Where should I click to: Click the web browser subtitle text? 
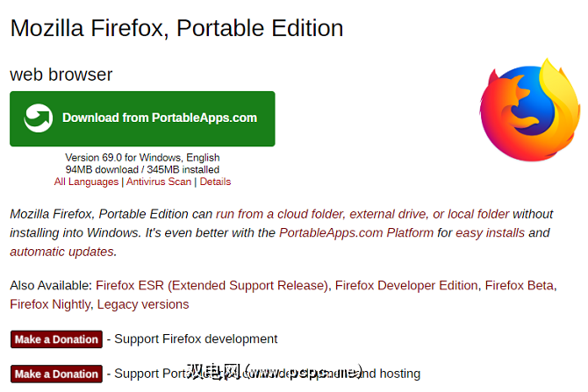pos(61,75)
